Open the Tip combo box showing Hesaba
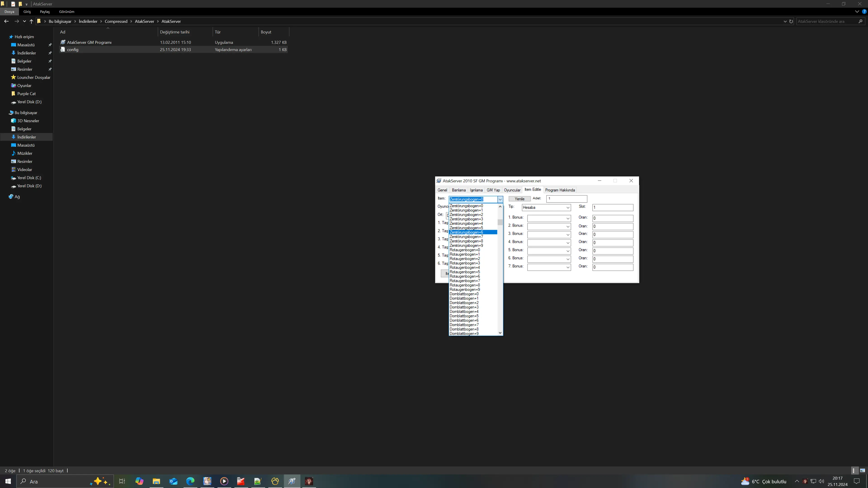868x488 pixels. click(546, 207)
